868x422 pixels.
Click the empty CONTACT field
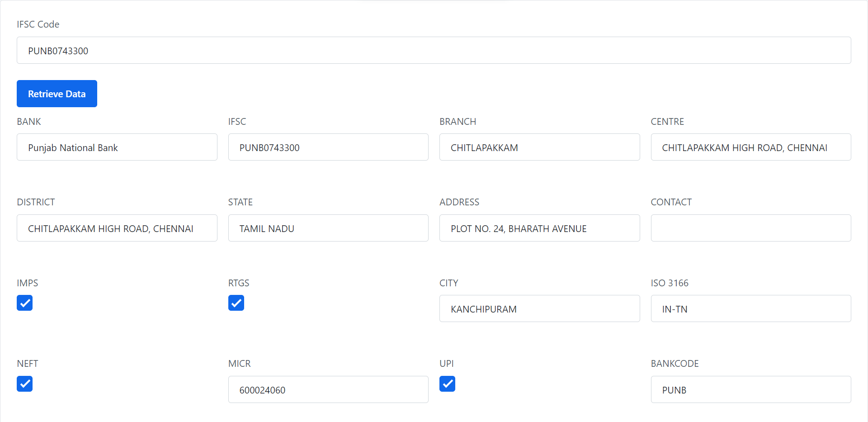click(x=750, y=228)
